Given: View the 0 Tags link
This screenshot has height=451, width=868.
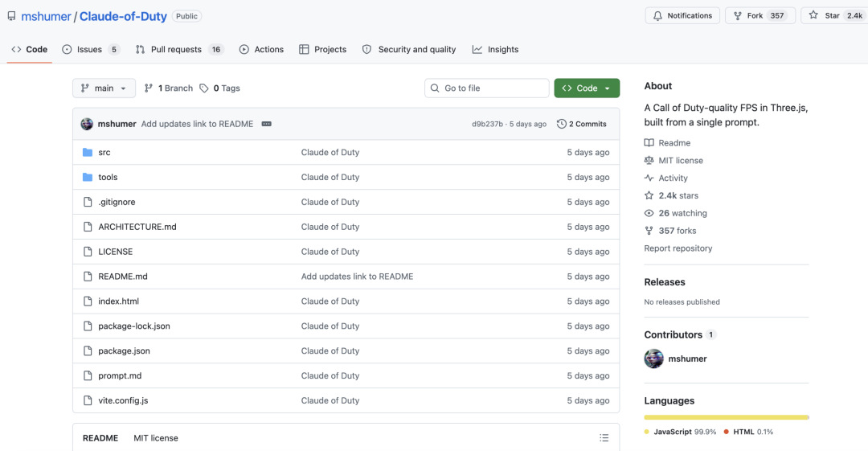Looking at the screenshot, I should pos(219,88).
